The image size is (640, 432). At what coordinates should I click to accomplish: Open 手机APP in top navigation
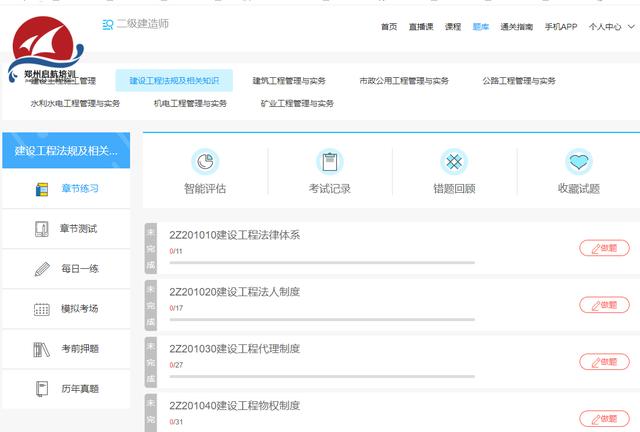561,27
